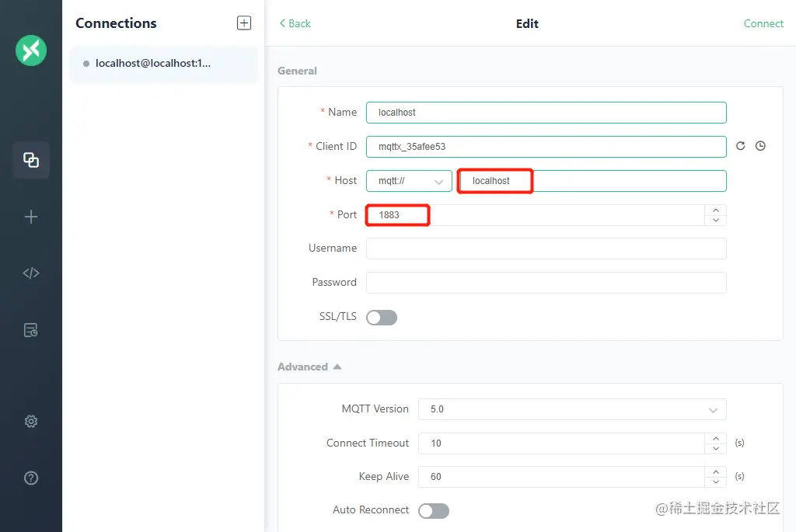Click the Host address input field
Viewport: 796px width, 532px height.
coord(592,181)
